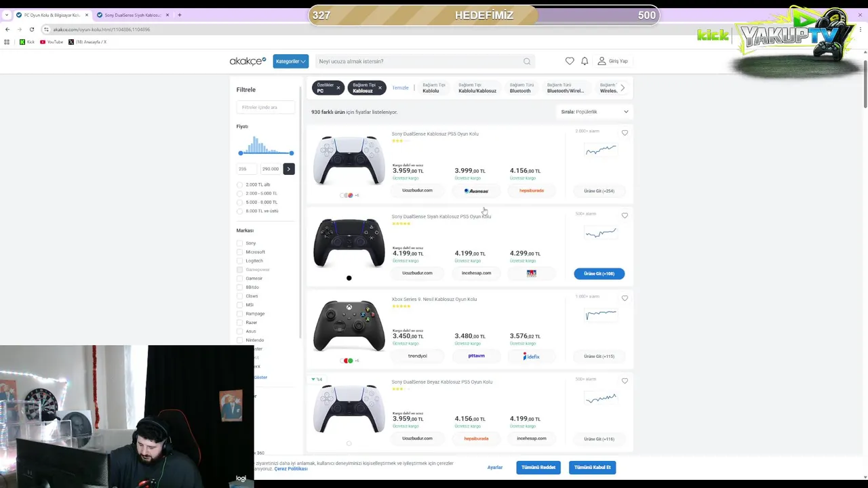The image size is (868, 488).
Task: Open the Kategoriler dropdown
Action: pyautogui.click(x=291, y=61)
